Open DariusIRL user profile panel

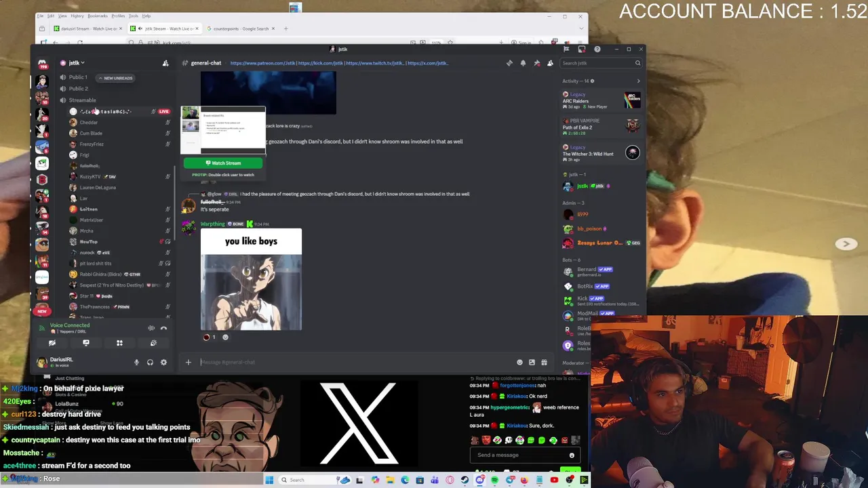[x=61, y=363]
